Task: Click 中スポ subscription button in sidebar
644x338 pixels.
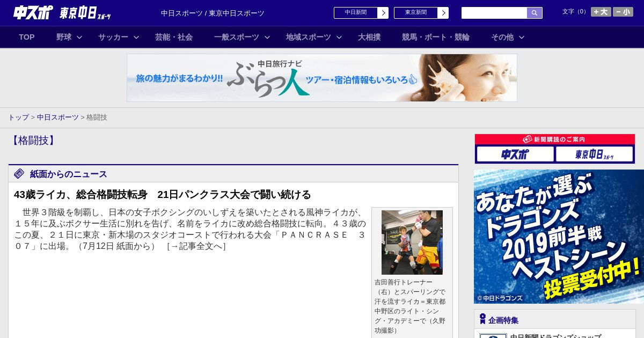Action: point(515,155)
